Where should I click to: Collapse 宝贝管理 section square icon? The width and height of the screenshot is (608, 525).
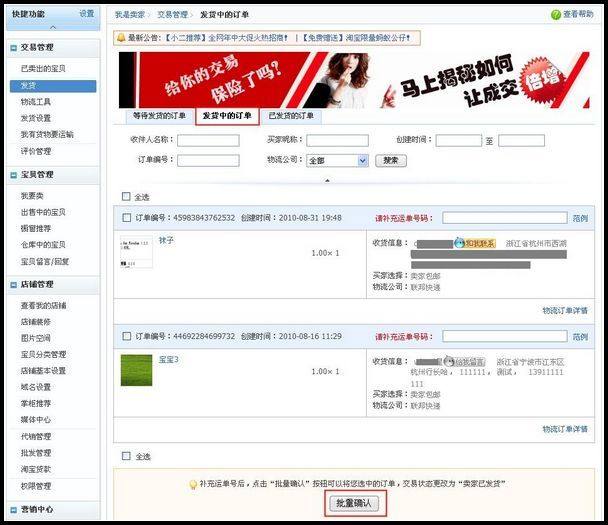(x=14, y=175)
